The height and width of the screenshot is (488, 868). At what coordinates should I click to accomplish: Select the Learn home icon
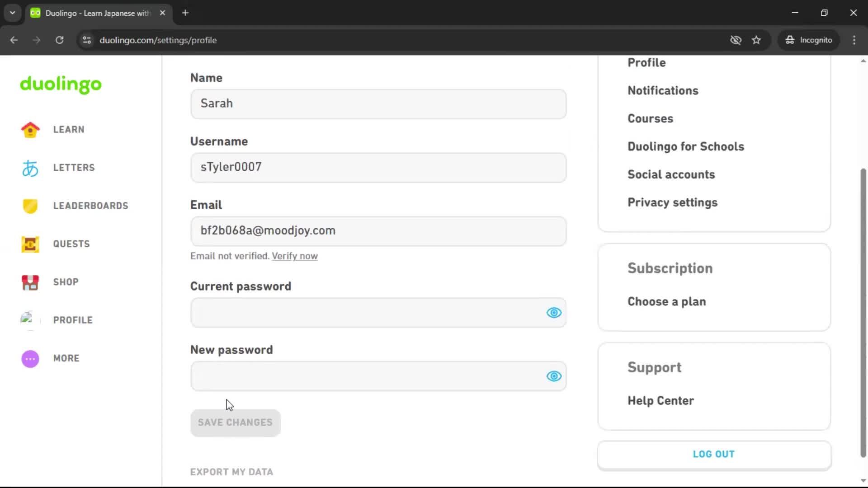click(30, 130)
